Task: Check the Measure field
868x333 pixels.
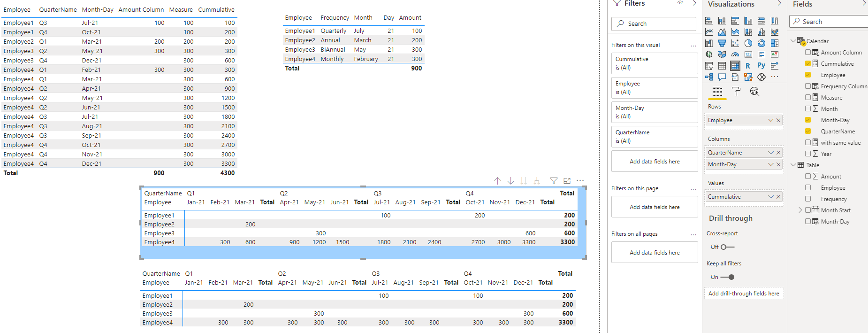Action: click(x=808, y=97)
